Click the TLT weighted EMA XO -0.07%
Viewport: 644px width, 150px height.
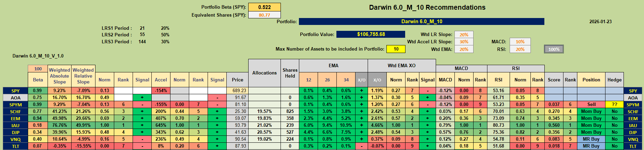(377, 146)
